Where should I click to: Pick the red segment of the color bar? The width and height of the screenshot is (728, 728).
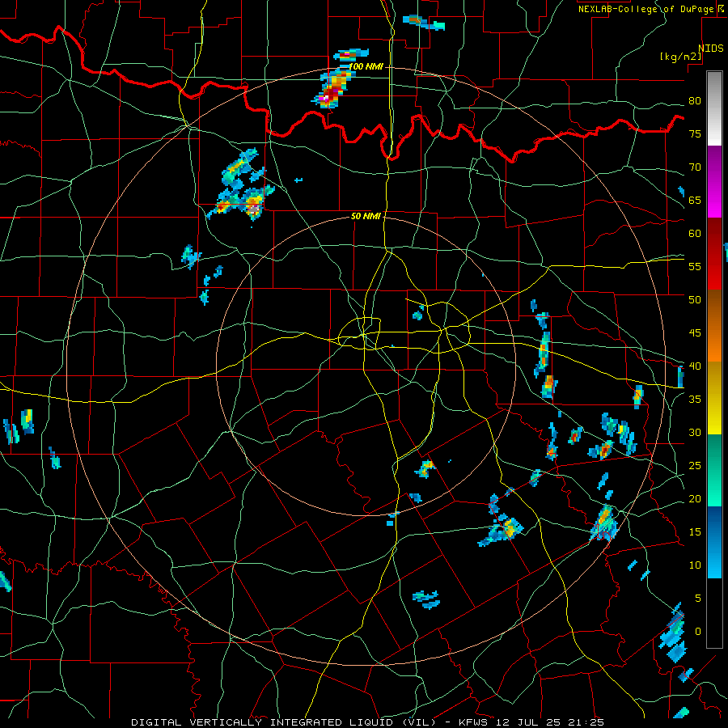(714, 254)
